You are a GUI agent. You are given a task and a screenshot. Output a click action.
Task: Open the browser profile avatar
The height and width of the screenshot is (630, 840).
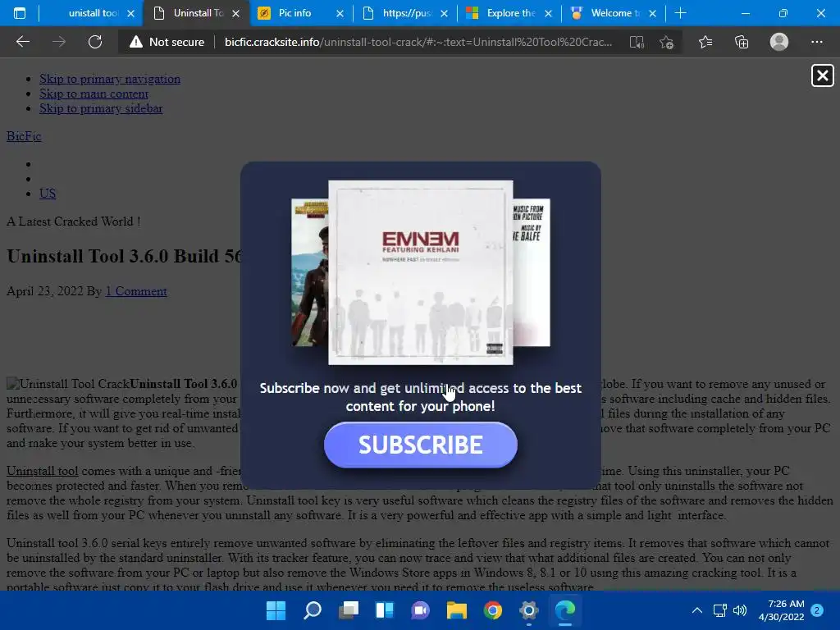pyautogui.click(x=779, y=42)
